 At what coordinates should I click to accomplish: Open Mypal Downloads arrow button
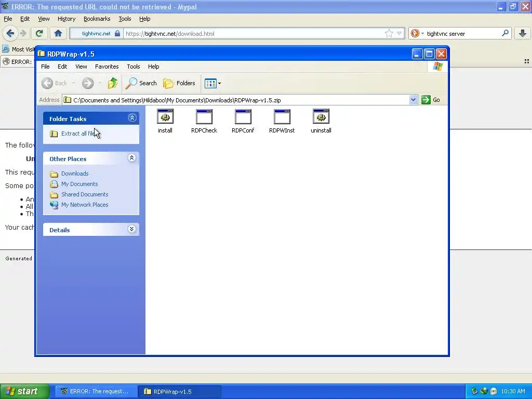pos(523,33)
